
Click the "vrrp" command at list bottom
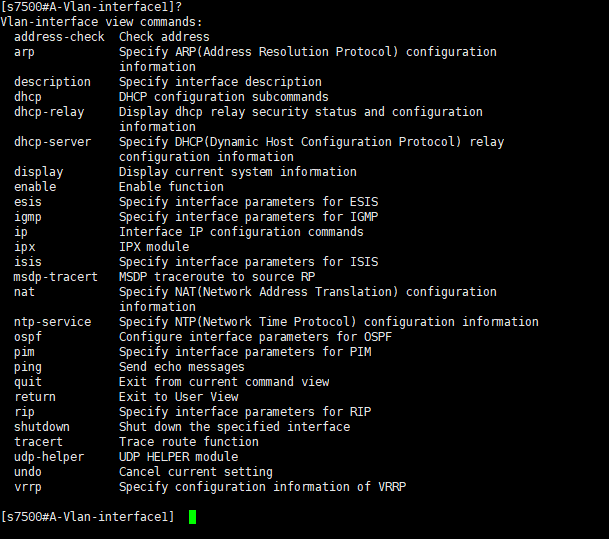coord(28,487)
